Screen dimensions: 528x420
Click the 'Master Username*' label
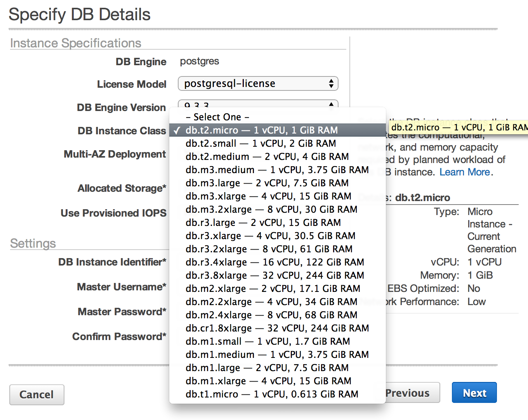pyautogui.click(x=122, y=287)
